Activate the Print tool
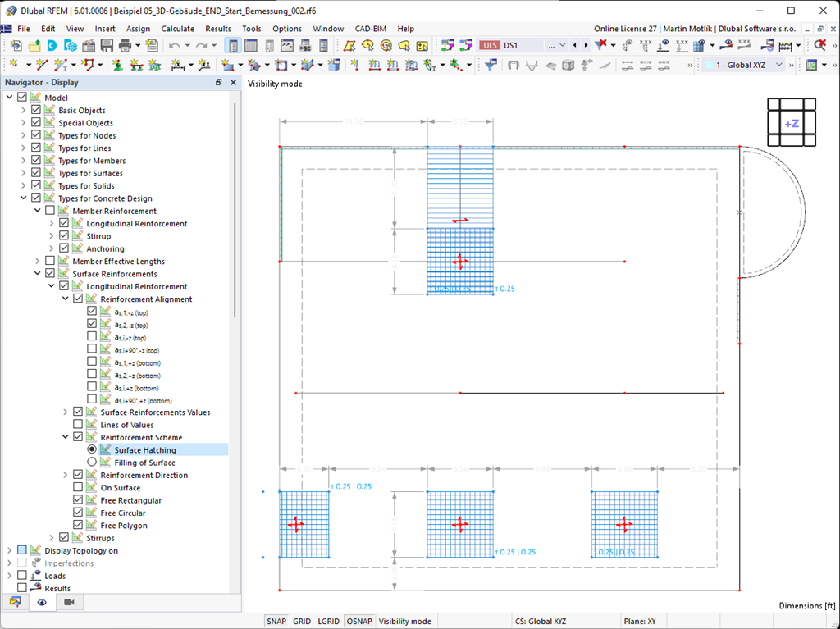 126,46
